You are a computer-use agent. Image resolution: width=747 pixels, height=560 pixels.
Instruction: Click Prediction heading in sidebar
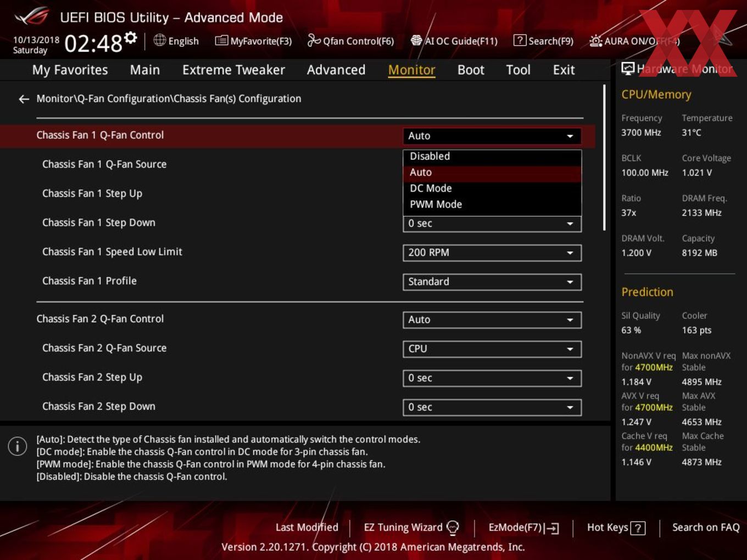pos(647,292)
